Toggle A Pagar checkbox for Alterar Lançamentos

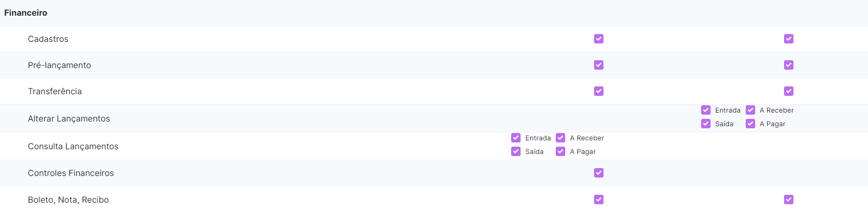(x=750, y=124)
